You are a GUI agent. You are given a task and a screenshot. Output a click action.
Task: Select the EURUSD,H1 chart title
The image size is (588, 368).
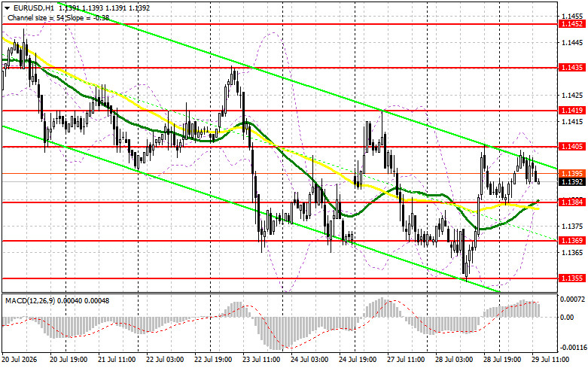point(33,8)
